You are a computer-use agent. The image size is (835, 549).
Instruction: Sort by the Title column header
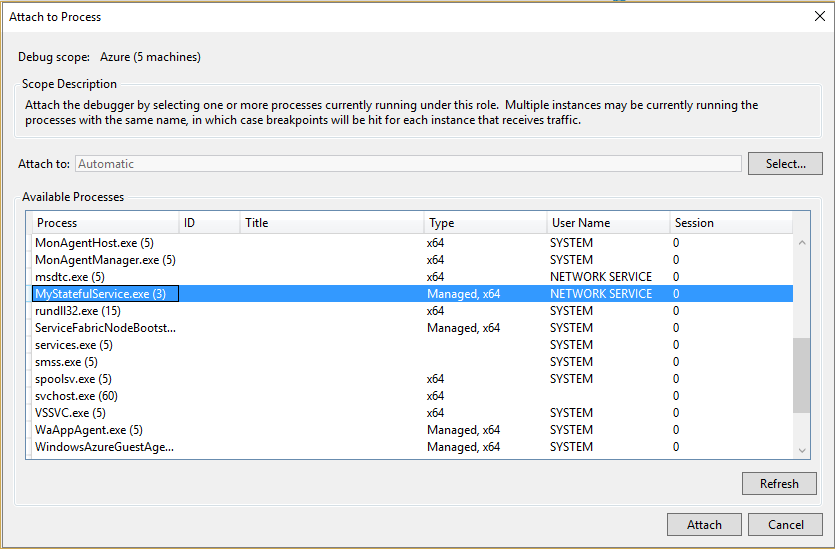click(x=332, y=223)
